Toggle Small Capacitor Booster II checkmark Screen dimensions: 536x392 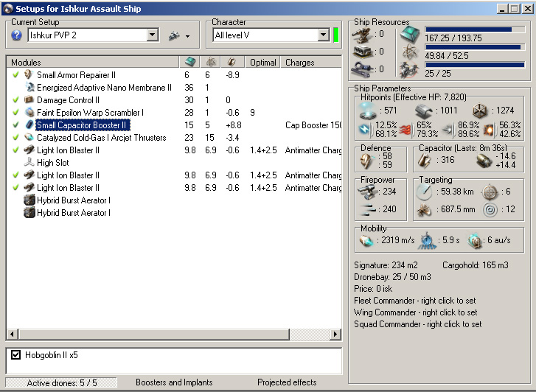click(15, 125)
